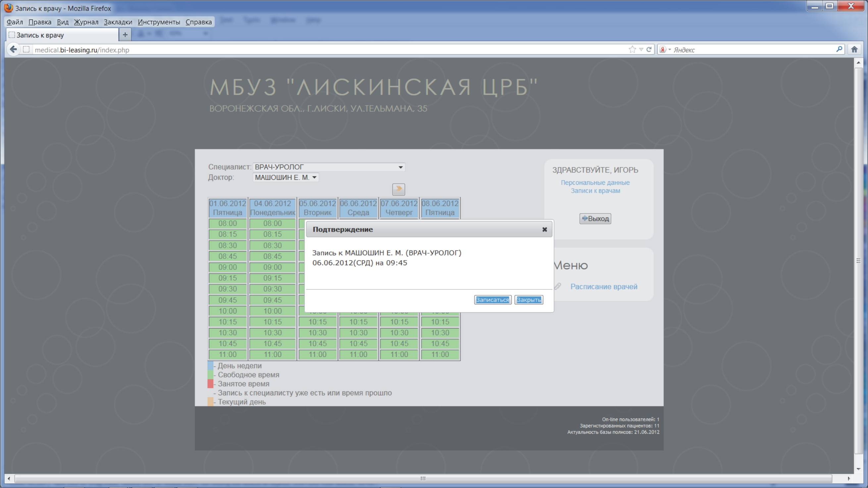868x488 pixels.
Task: Open bookmark dropdown arrow next to star
Action: [x=641, y=50]
